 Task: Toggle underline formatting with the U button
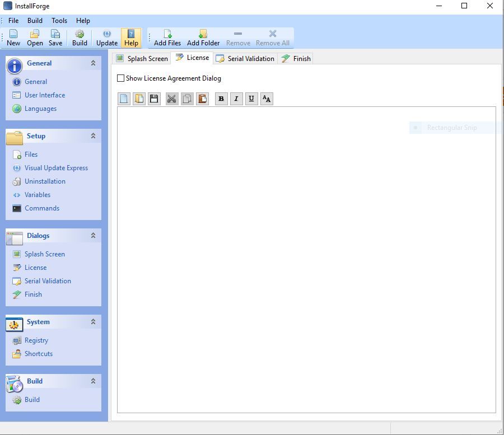click(x=251, y=99)
